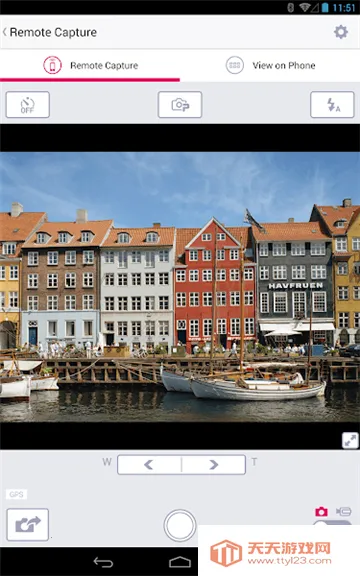Click the GPS indicator label

coord(17,494)
